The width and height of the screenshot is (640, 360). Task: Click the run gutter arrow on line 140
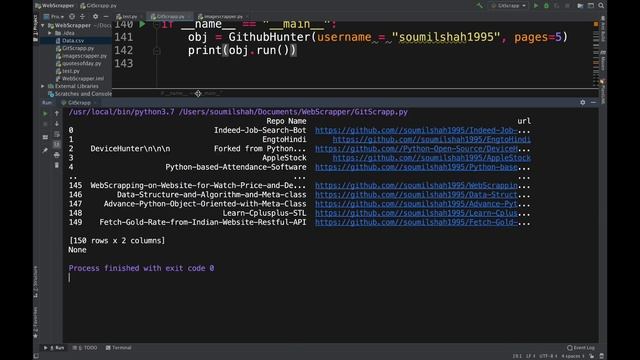pos(142,24)
